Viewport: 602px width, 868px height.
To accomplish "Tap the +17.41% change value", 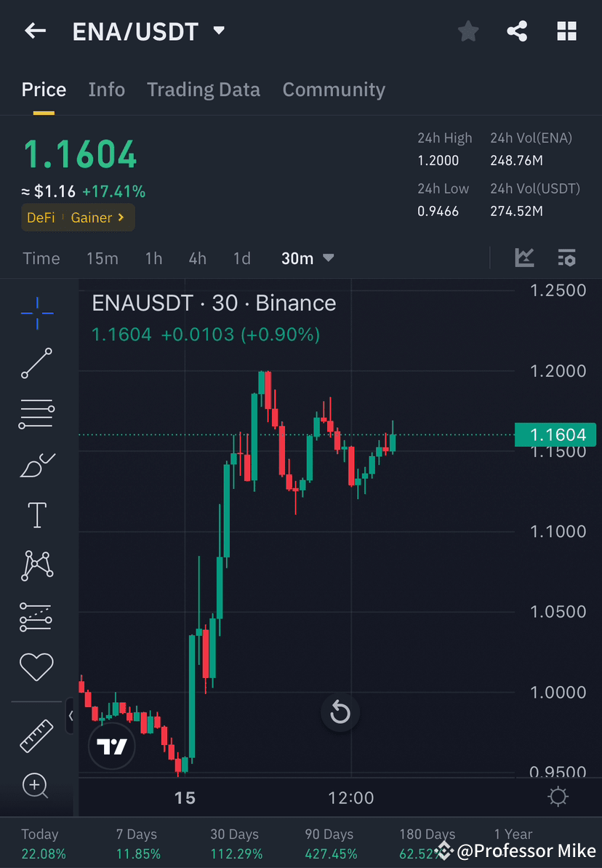I will pos(114,191).
